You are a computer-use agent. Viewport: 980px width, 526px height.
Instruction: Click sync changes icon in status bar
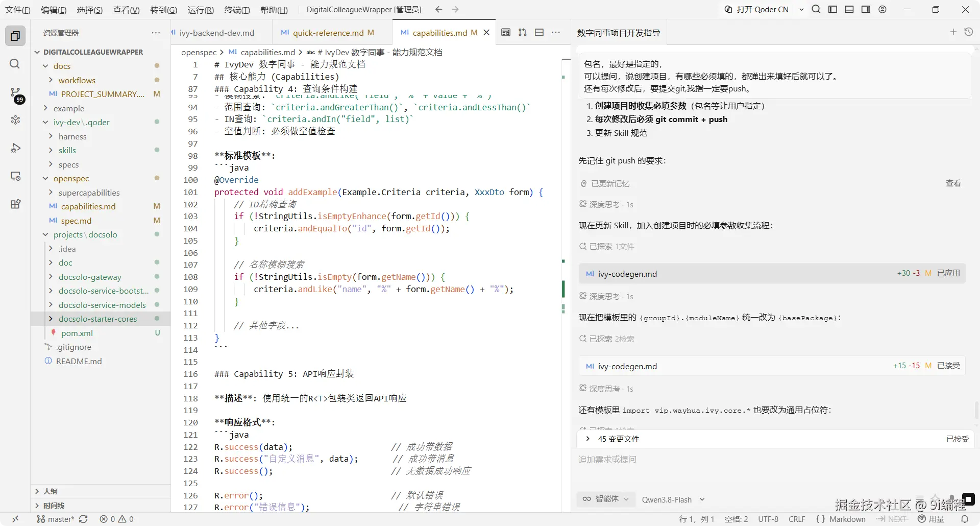point(83,519)
